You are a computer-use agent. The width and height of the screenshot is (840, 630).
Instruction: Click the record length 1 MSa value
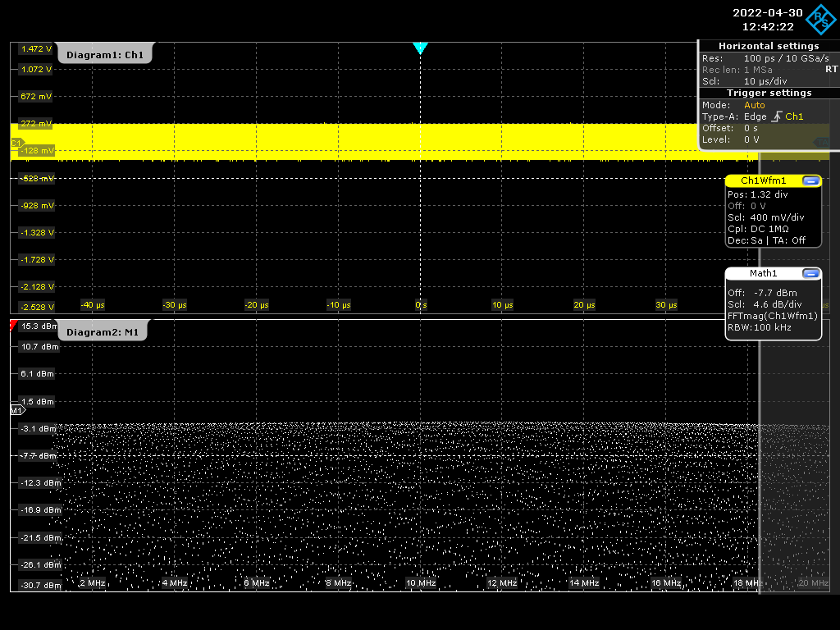(758, 70)
